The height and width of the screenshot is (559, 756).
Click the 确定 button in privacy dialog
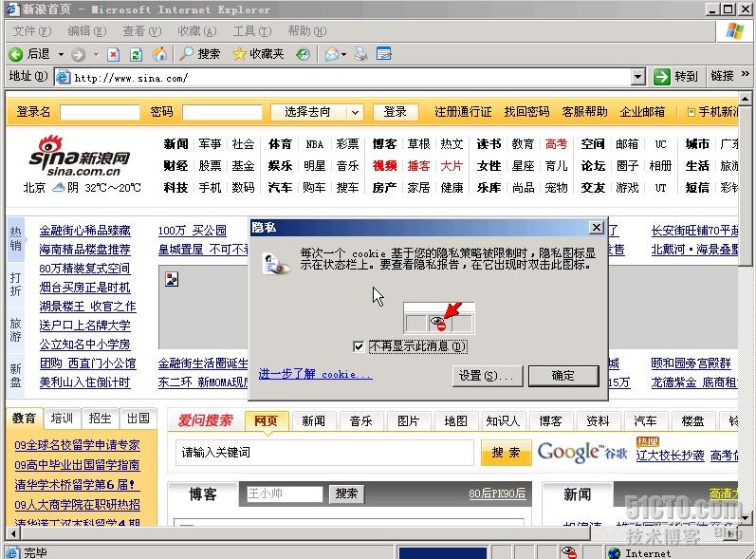tap(563, 376)
